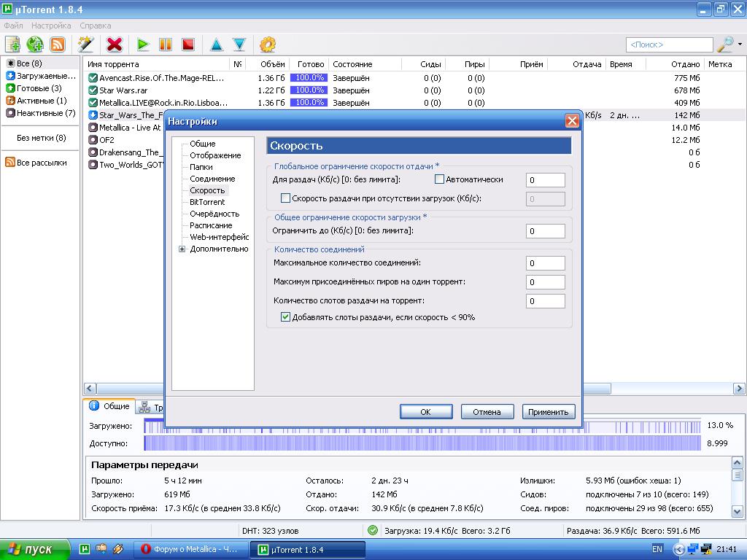Click the Add Torrent toolbar icon
The image size is (747, 560).
click(x=12, y=44)
